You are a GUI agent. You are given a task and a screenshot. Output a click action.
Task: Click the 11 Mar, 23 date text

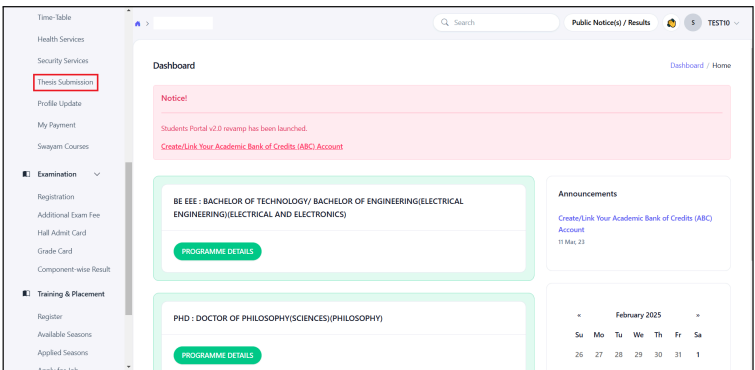(x=571, y=242)
